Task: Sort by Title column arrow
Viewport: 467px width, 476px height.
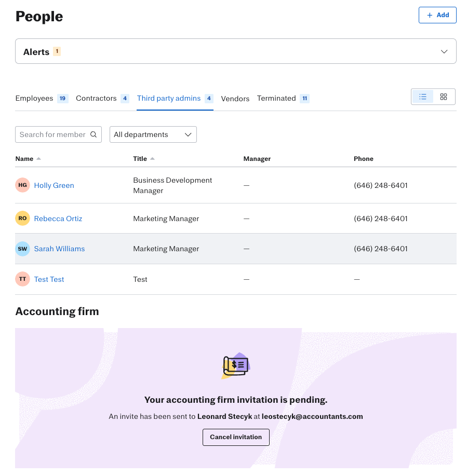Action: tap(152, 159)
